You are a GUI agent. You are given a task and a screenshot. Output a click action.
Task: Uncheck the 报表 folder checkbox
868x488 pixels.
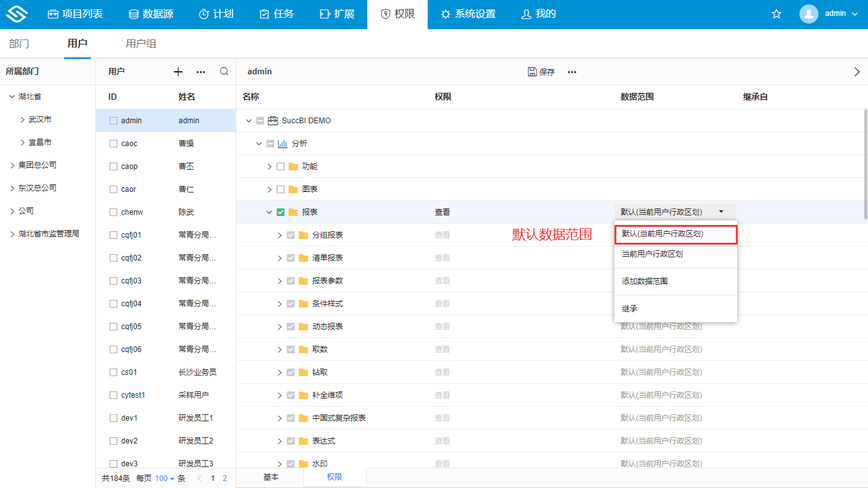[x=280, y=212]
